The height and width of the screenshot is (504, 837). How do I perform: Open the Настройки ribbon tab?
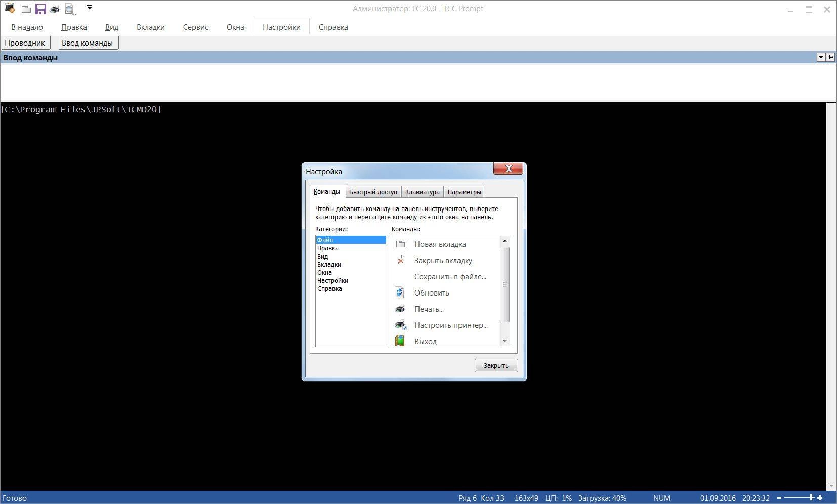pyautogui.click(x=281, y=27)
